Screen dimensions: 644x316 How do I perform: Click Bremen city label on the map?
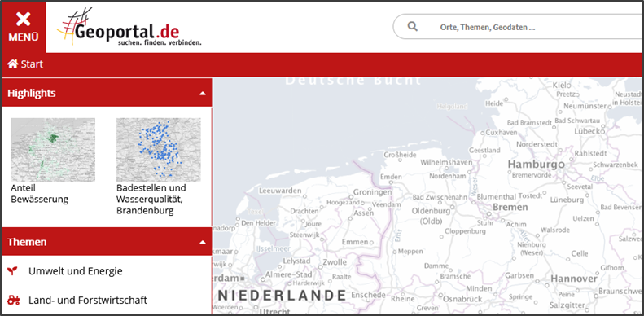(x=510, y=207)
